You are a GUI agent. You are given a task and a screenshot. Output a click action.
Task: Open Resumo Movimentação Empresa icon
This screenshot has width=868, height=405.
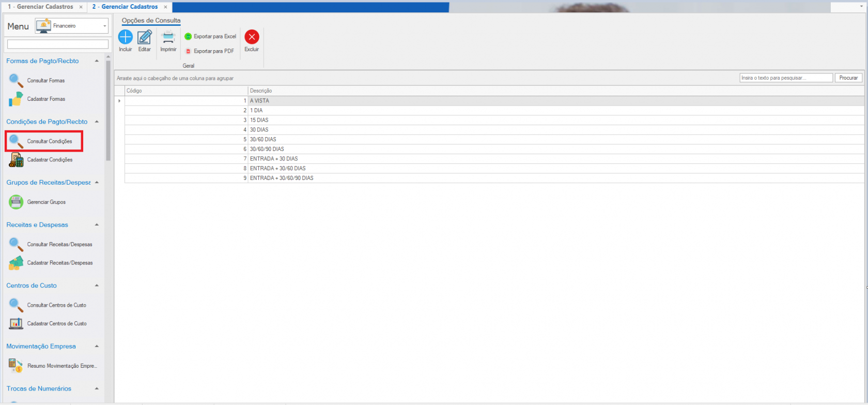pyautogui.click(x=16, y=366)
